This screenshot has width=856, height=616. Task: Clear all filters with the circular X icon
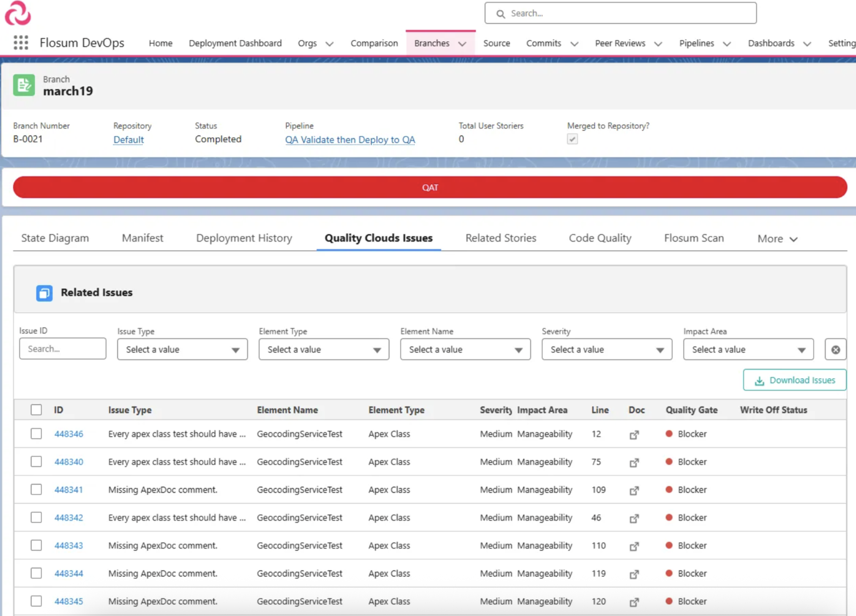click(835, 349)
